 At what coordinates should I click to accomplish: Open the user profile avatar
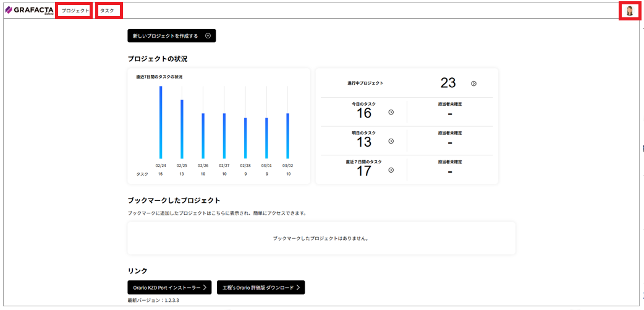tap(629, 11)
